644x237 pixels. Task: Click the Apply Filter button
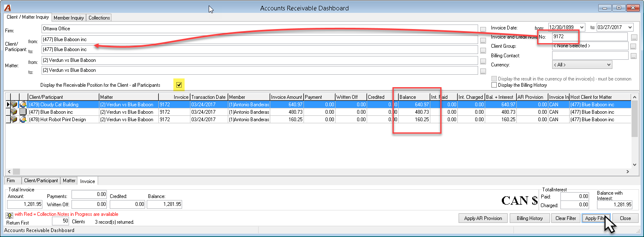point(596,218)
